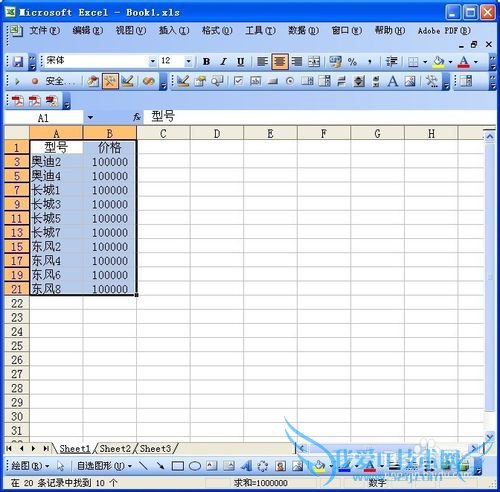Select the Command Button control

(273, 81)
